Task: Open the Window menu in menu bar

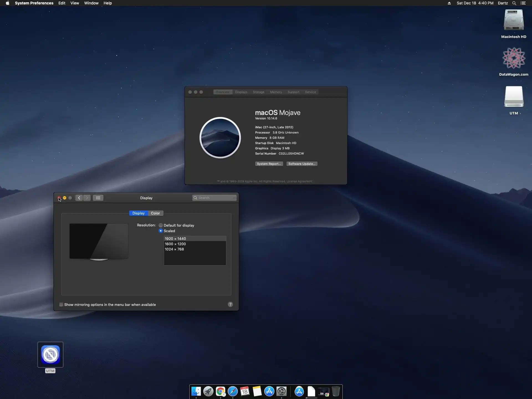Action: 91,3
